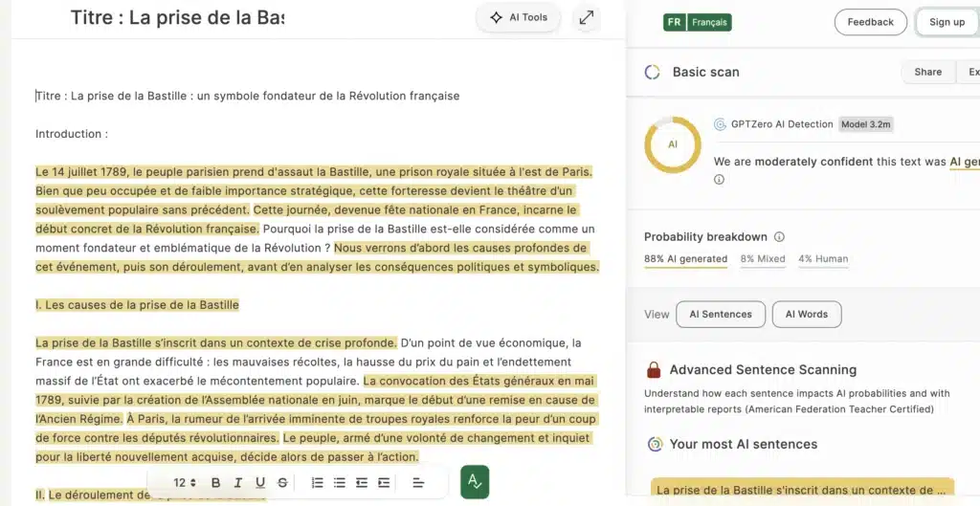Toggle underline formatting
This screenshot has width=980, height=506.
point(260,482)
